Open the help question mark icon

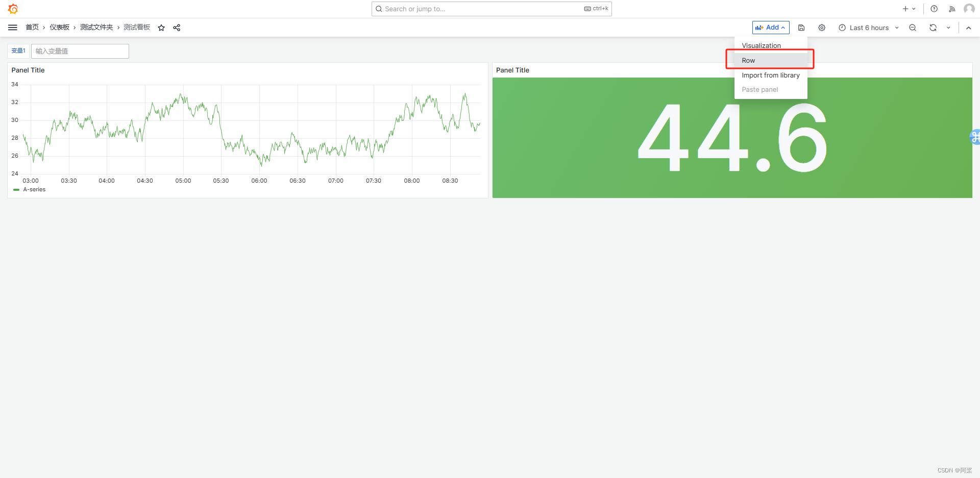coord(934,9)
